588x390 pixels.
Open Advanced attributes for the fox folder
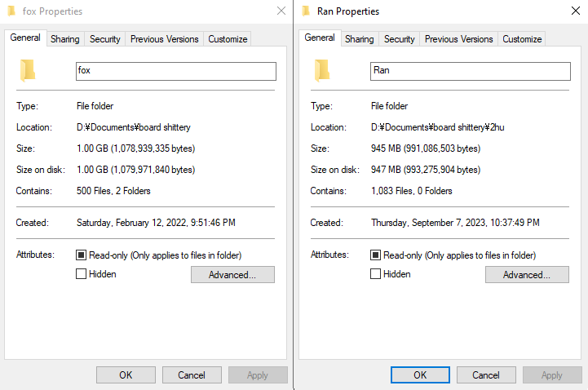[232, 274]
